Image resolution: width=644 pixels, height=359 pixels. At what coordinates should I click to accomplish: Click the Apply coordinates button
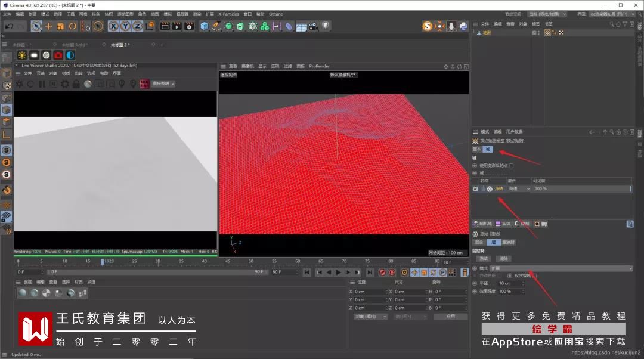point(451,317)
